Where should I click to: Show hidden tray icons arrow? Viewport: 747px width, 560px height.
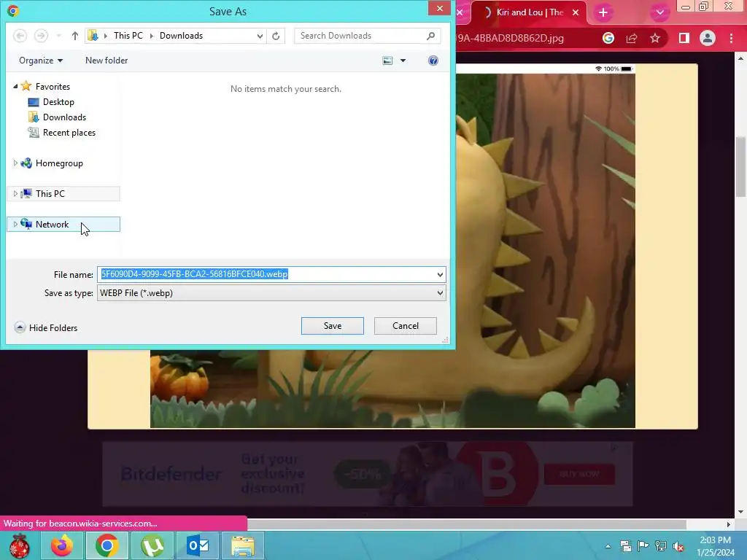tap(608, 546)
